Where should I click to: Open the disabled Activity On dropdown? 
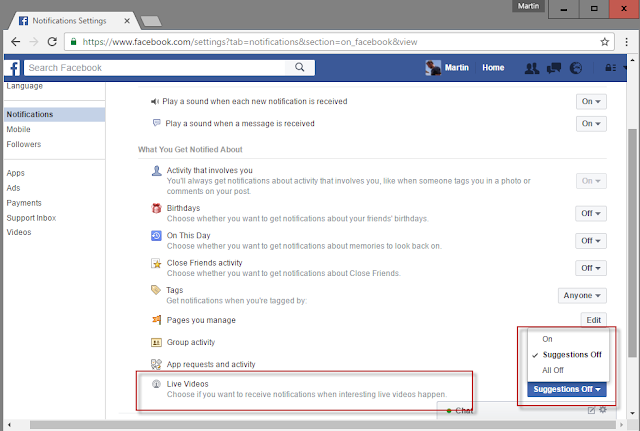pos(591,181)
